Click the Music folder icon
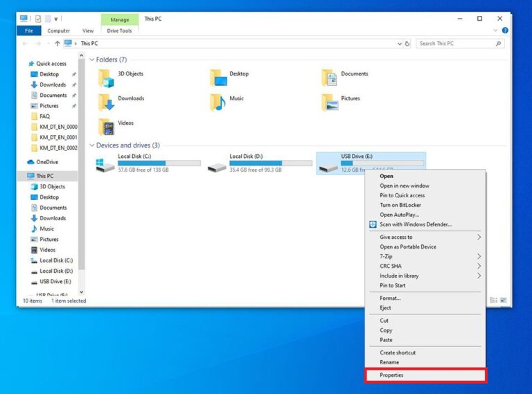The width and height of the screenshot is (532, 394). (x=218, y=102)
